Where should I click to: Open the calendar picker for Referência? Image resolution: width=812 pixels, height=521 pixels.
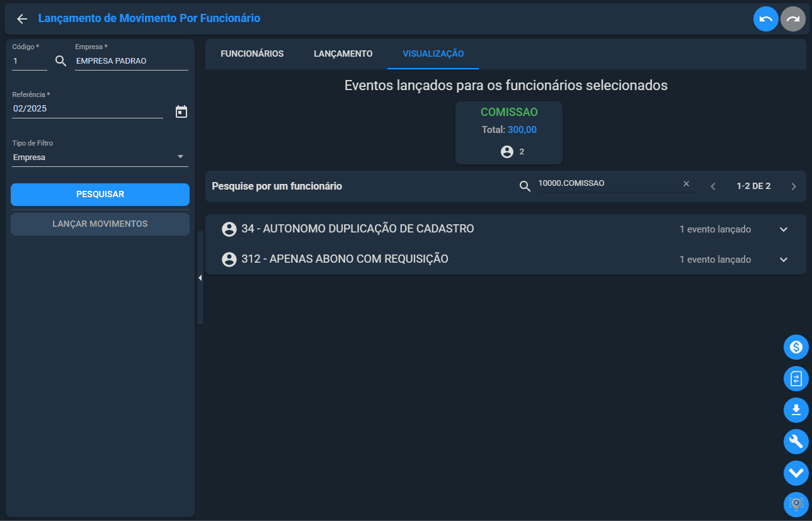point(181,112)
